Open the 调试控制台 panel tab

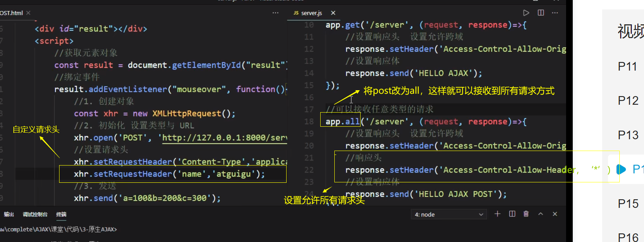35,214
